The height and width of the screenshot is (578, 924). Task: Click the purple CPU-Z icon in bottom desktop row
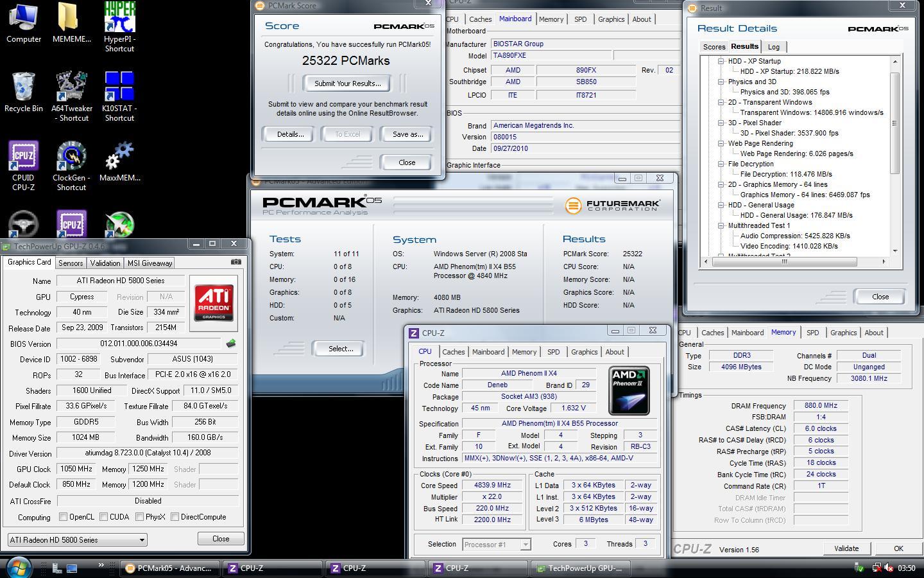pos(71,225)
